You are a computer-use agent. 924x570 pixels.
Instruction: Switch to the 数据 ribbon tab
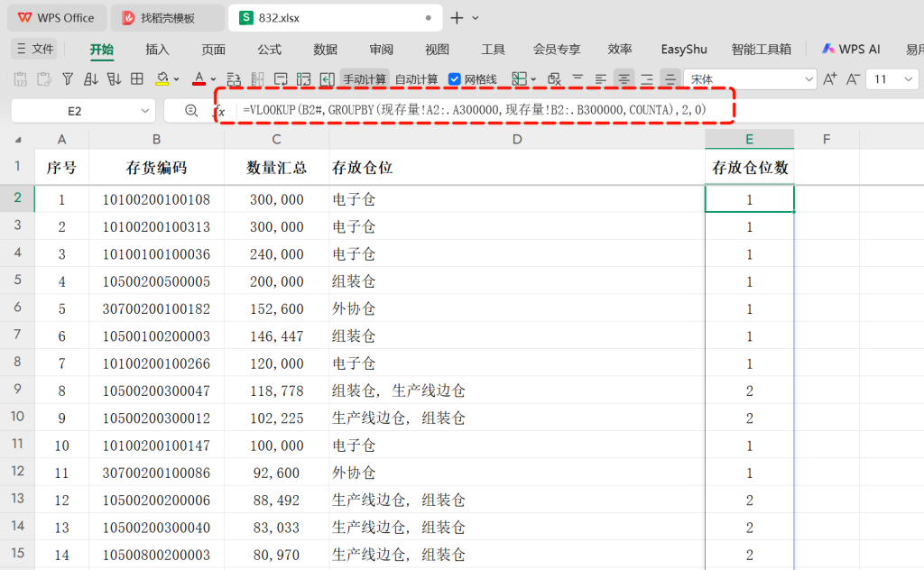click(325, 50)
